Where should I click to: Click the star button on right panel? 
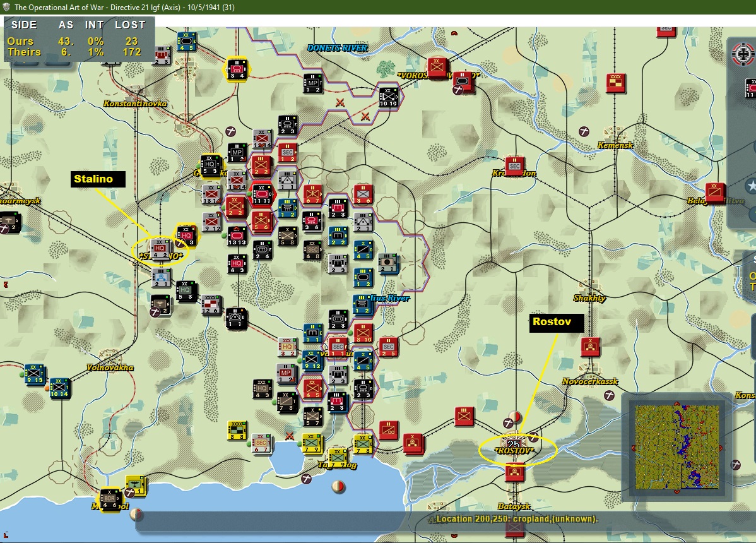click(x=752, y=186)
